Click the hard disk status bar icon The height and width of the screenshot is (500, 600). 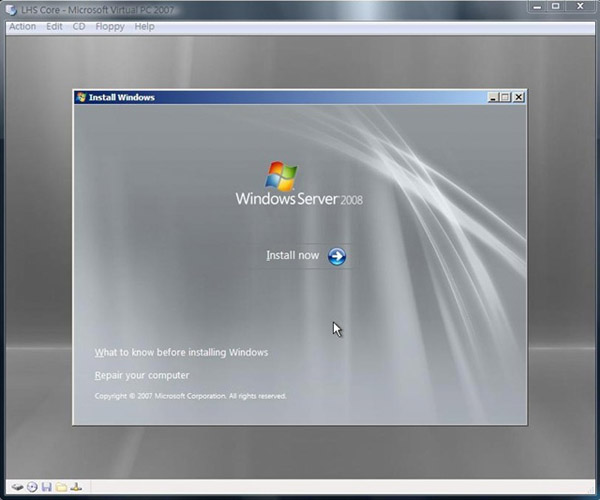click(17, 487)
